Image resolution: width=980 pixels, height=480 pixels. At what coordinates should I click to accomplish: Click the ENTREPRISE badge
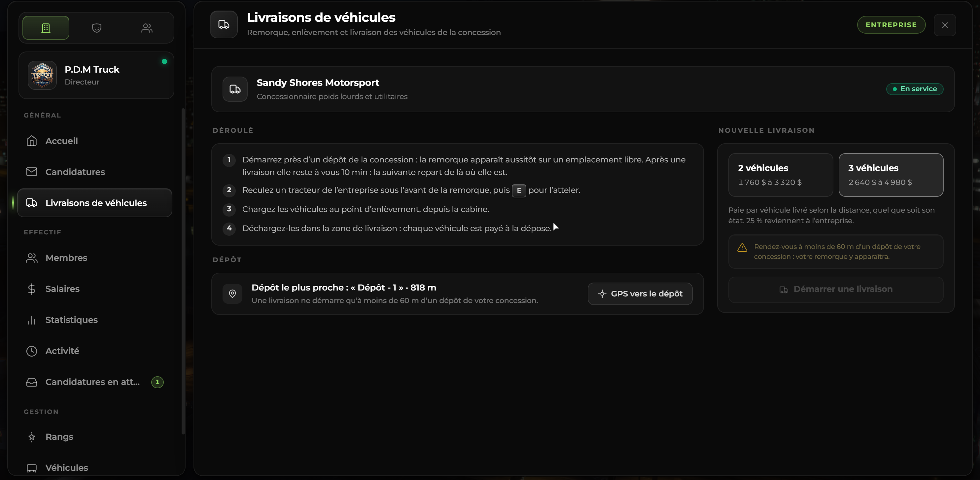click(891, 25)
